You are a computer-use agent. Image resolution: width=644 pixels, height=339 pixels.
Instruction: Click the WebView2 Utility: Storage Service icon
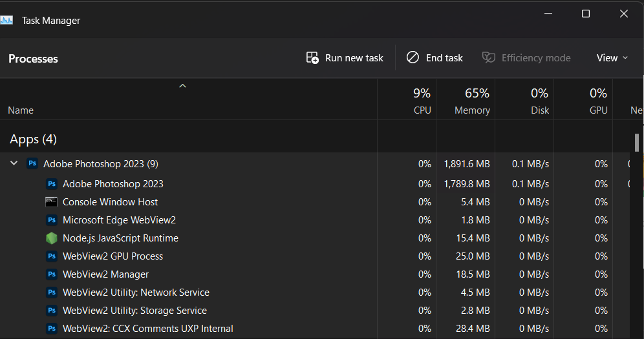click(51, 311)
